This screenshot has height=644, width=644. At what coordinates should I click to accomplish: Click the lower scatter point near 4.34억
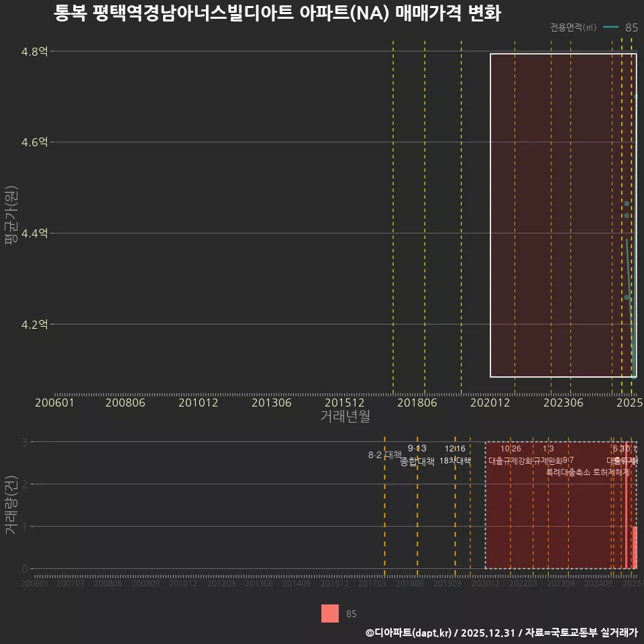[627, 297]
